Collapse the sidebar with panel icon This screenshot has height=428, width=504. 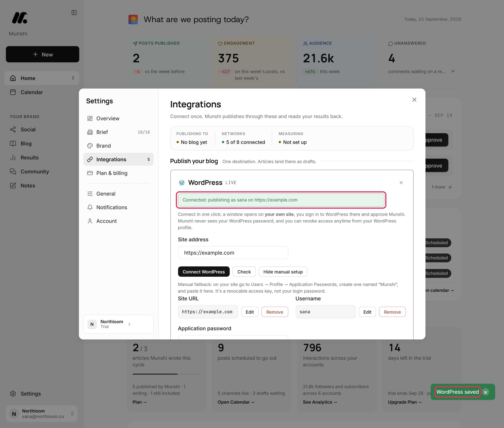74,13
